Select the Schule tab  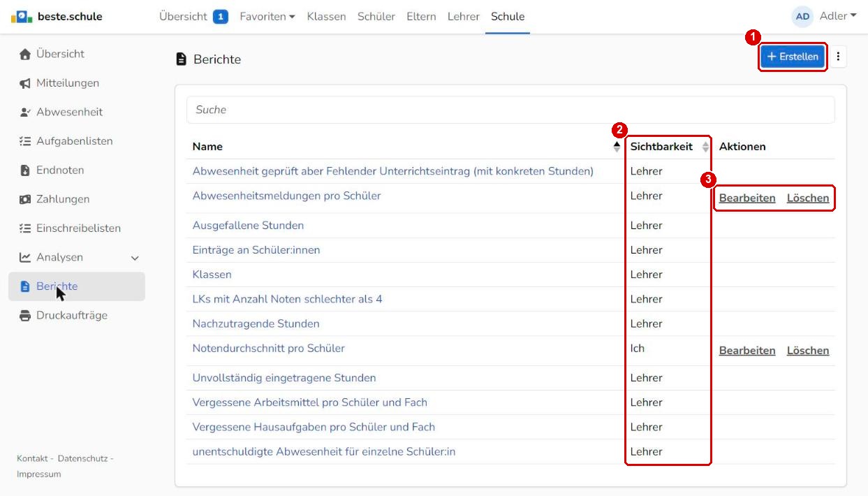click(x=508, y=16)
